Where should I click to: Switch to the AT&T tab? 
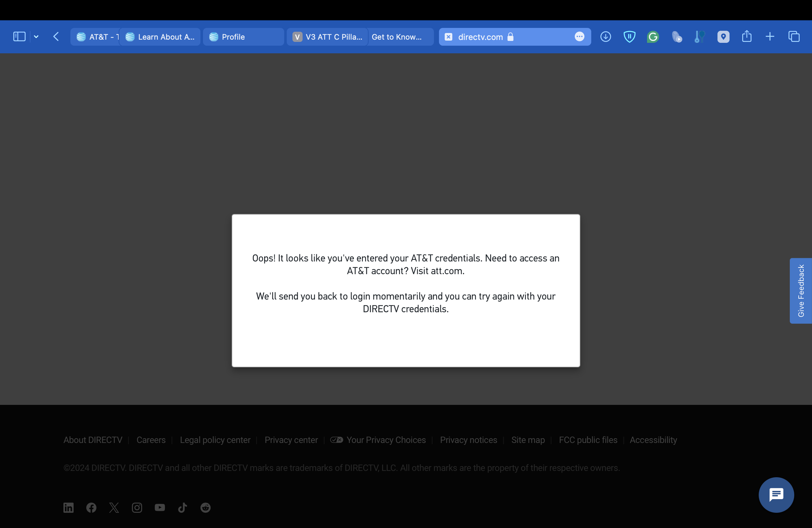point(95,36)
